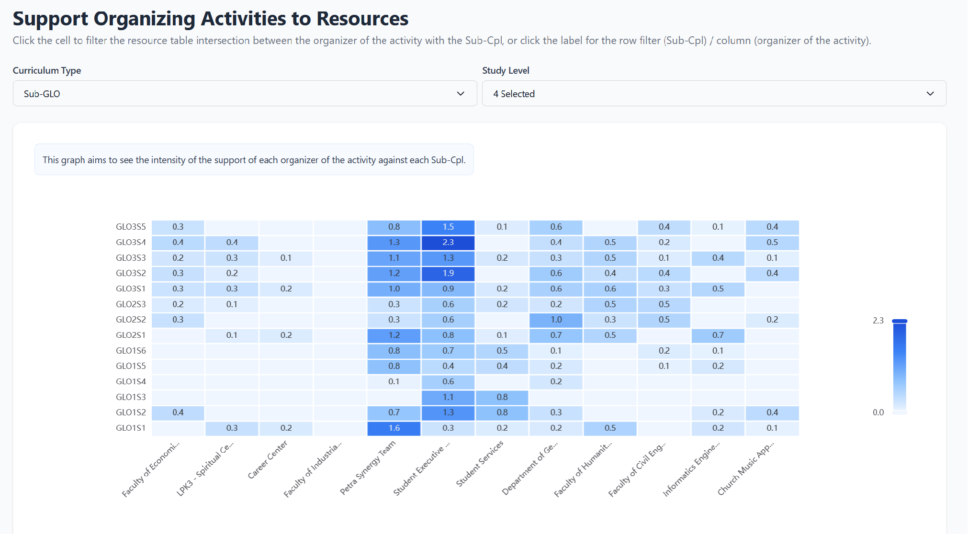980x534 pixels.
Task: Filter by row label GLO3S2
Action: (131, 273)
